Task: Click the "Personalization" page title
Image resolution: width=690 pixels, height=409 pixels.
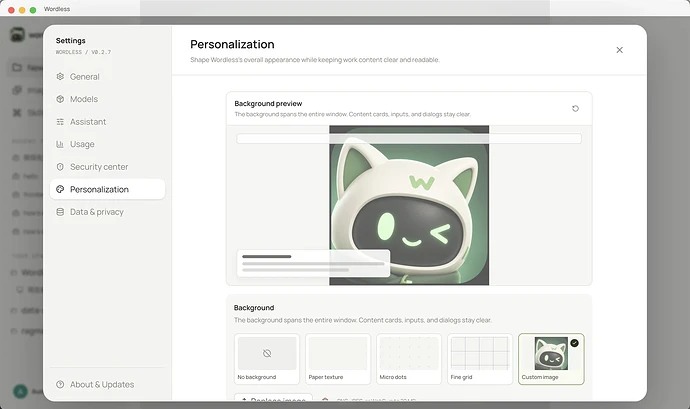Action: click(232, 44)
